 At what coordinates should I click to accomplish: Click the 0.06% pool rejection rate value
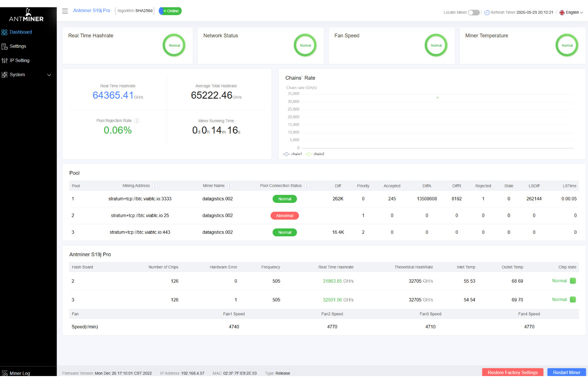click(x=118, y=130)
